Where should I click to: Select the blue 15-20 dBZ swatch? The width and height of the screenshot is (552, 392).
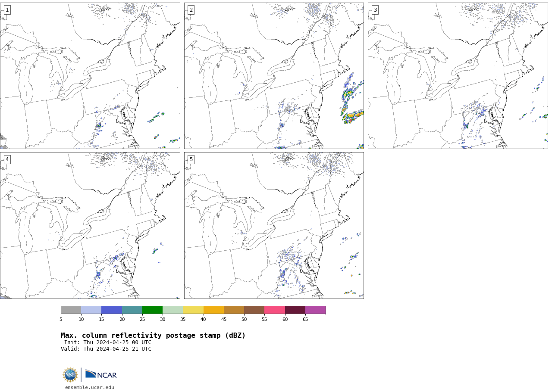(112, 310)
